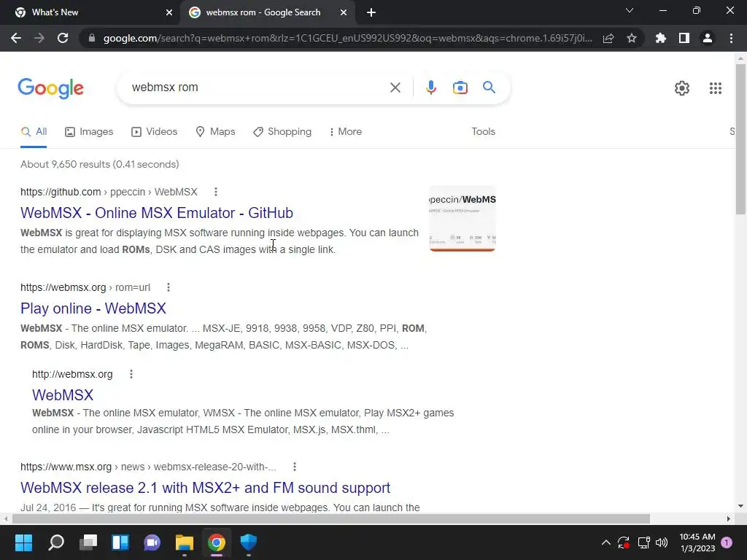Reload the current page

tap(63, 38)
